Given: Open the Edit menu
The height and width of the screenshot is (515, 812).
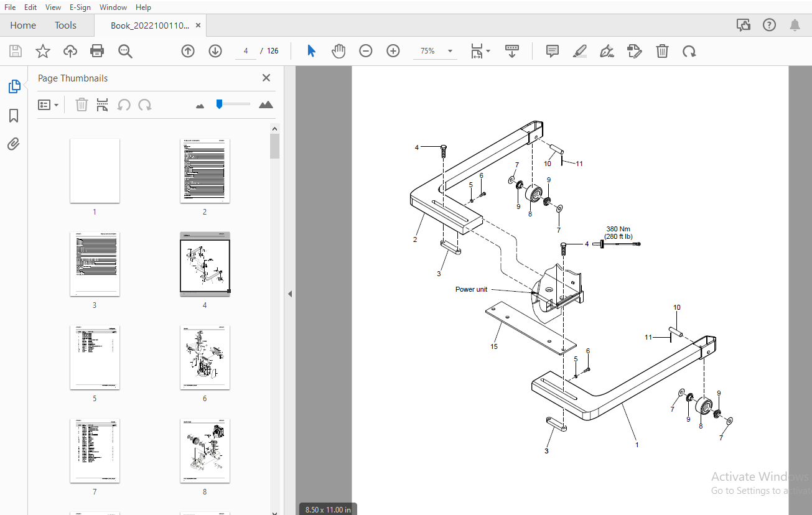Looking at the screenshot, I should click(x=30, y=7).
